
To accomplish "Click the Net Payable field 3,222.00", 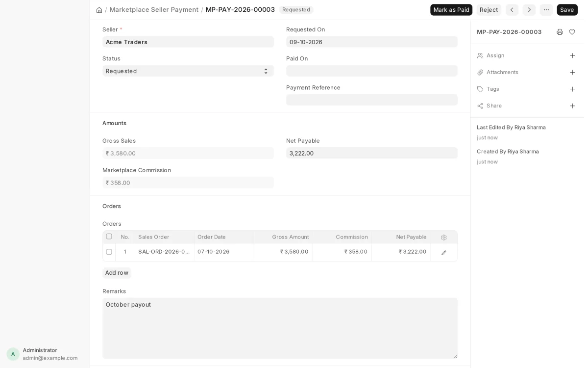I will coord(372,153).
